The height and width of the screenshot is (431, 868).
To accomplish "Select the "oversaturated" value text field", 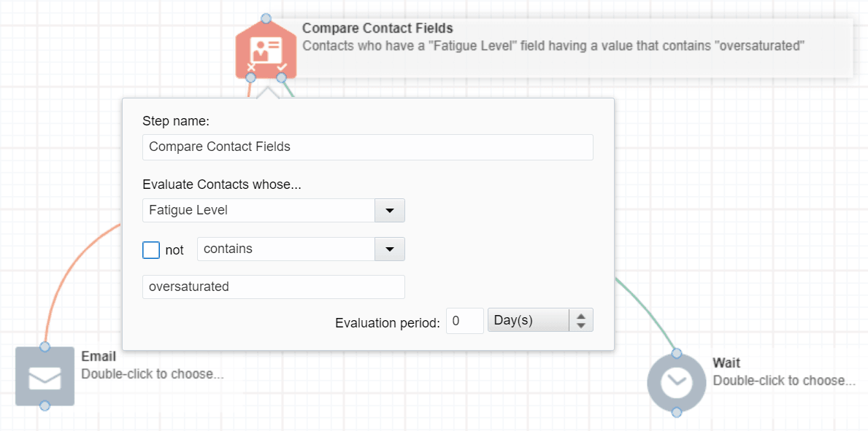I will point(273,287).
